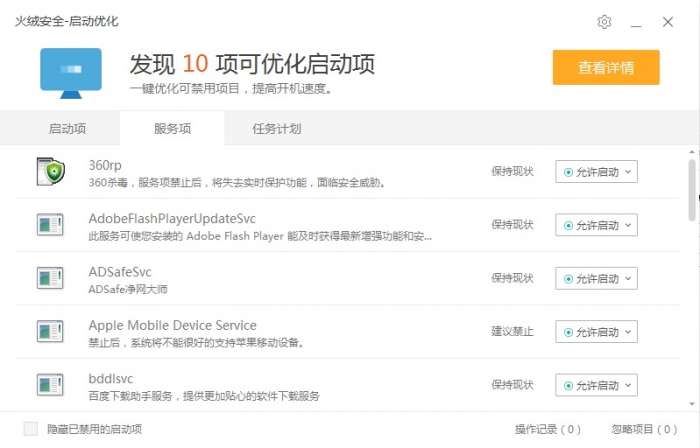700x448 pixels.
Task: Open the 操作记录 link
Action: click(547, 429)
